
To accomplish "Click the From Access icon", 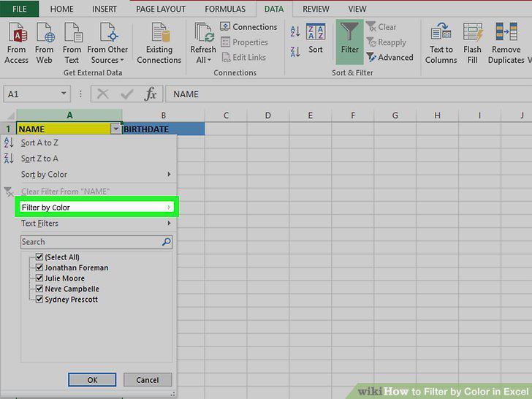I will pos(16,42).
